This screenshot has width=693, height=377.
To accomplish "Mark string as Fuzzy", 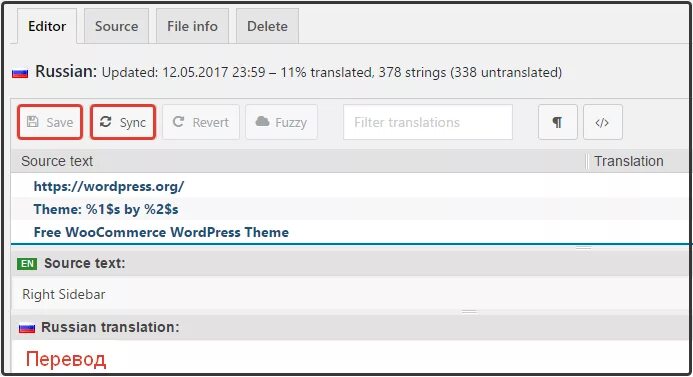I will pyautogui.click(x=282, y=122).
